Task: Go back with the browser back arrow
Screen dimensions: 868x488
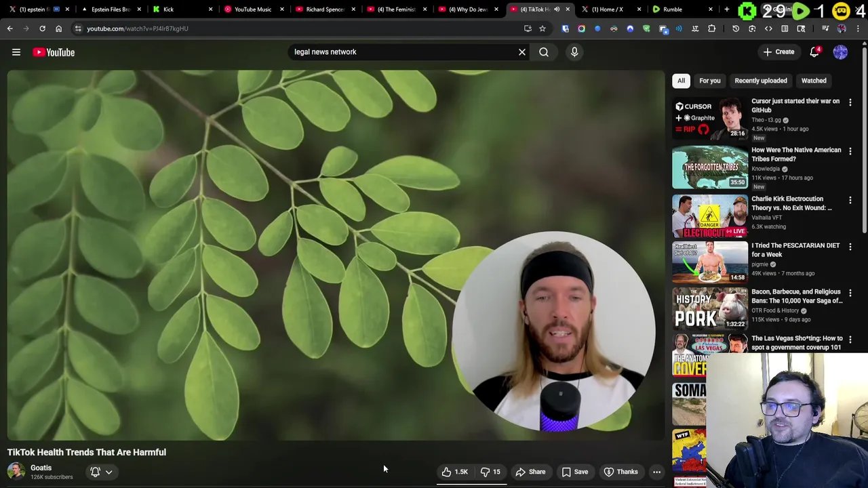Action: [10, 28]
